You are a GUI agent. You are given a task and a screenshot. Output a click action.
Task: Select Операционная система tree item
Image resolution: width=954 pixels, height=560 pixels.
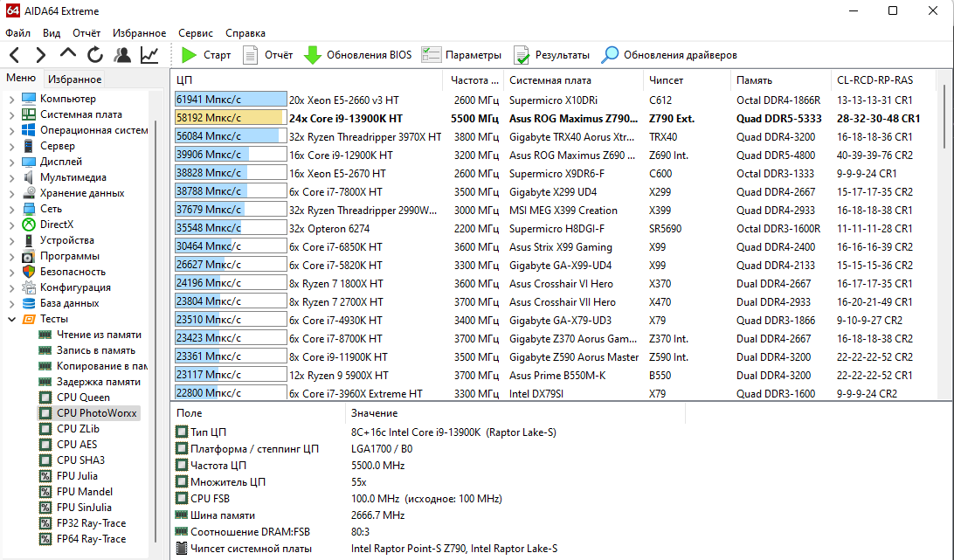coord(93,130)
